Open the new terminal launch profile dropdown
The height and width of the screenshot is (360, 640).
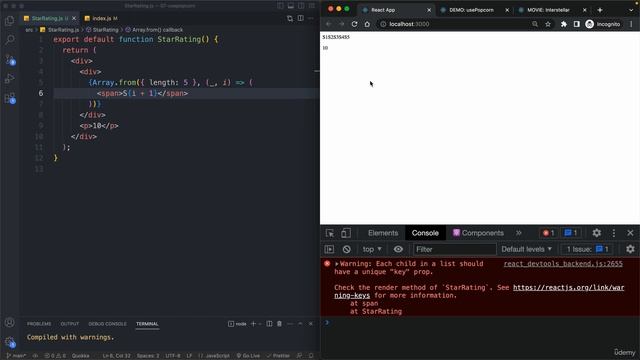pyautogui.click(x=260, y=324)
